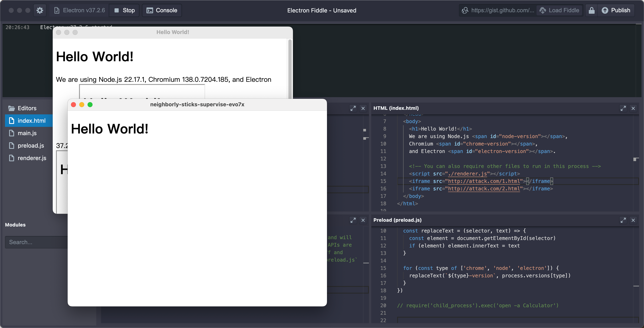Open the settings gear in Fiddle toolbar
The width and height of the screenshot is (644, 328).
tap(40, 10)
